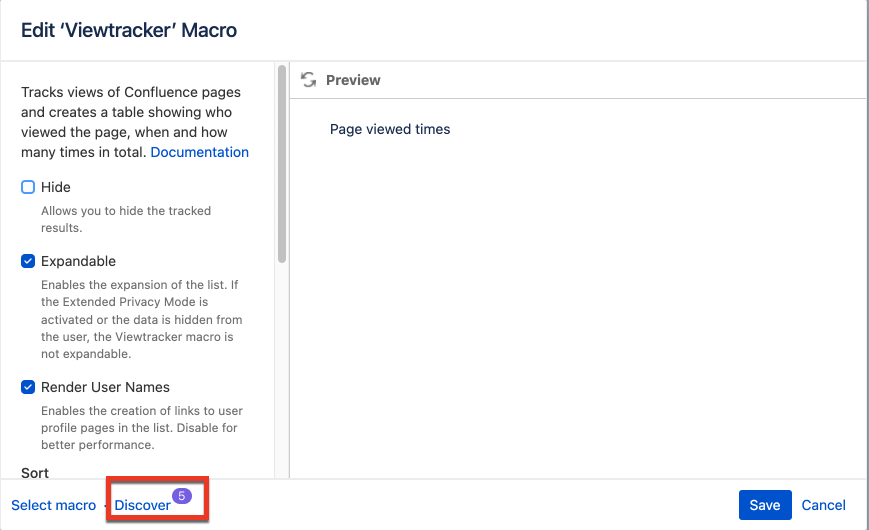Click the 'Hide' option label text
Viewport: 869px width, 530px height.
[55, 187]
